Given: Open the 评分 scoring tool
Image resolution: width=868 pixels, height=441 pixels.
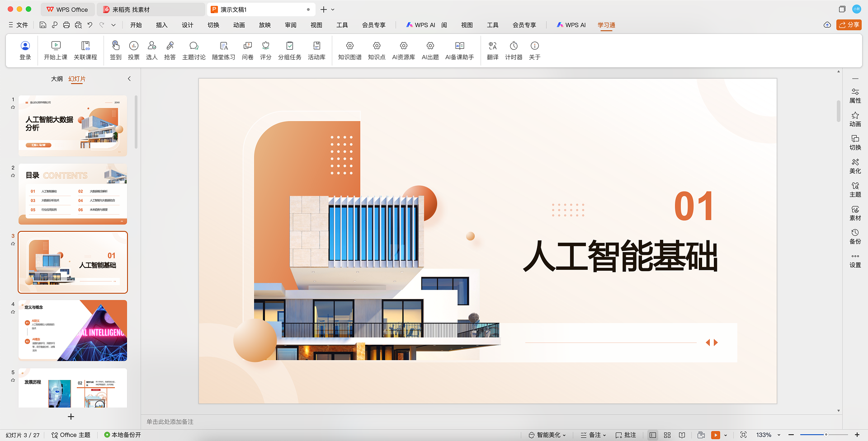Looking at the screenshot, I should coord(266,50).
